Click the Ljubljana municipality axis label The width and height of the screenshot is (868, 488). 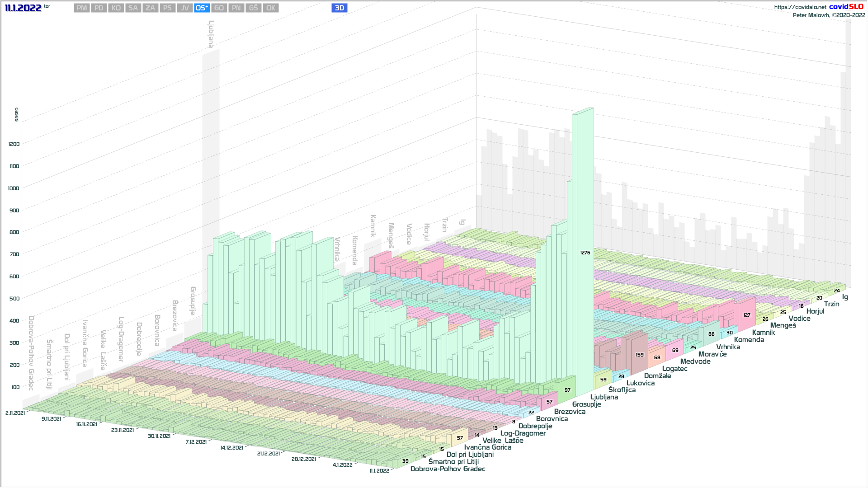pyautogui.click(x=604, y=397)
